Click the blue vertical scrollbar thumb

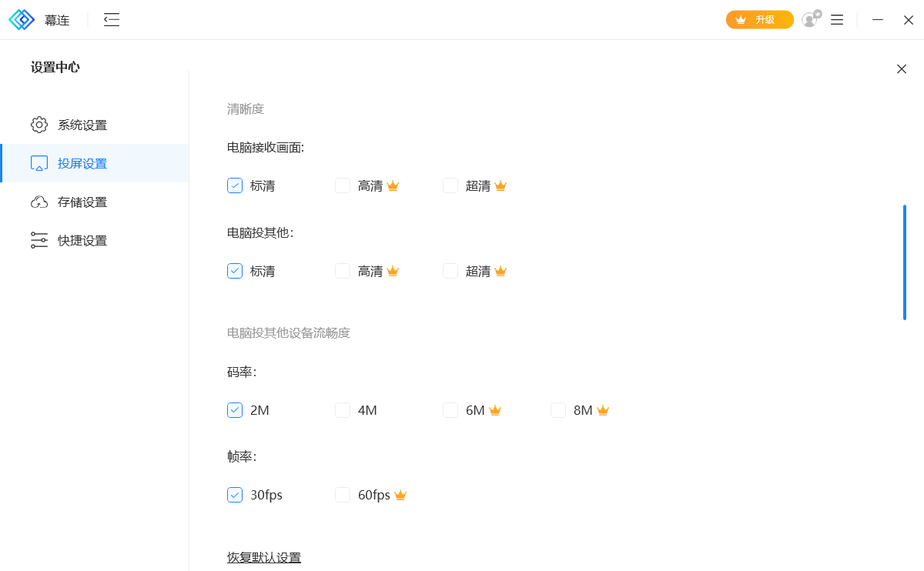pyautogui.click(x=905, y=262)
